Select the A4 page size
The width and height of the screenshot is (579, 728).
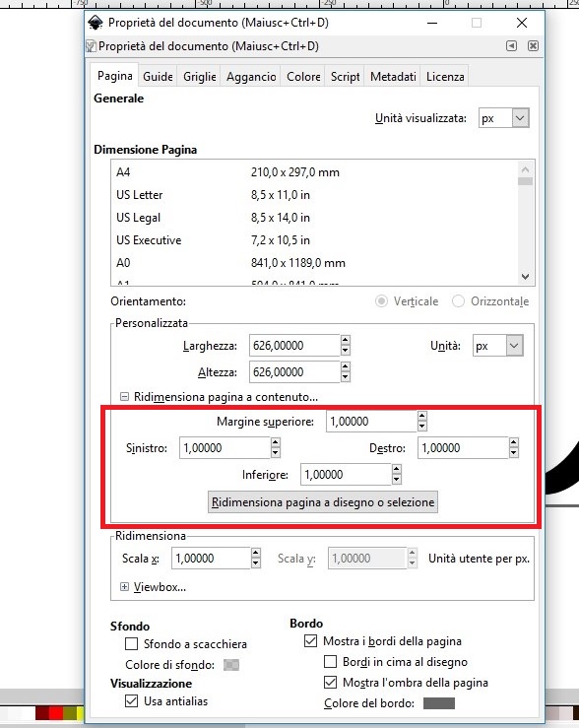(313, 172)
